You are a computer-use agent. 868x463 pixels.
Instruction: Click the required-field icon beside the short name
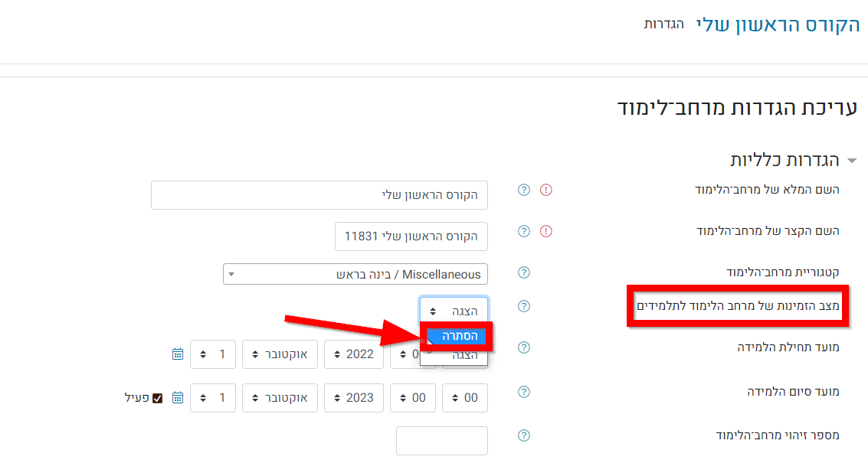click(x=545, y=231)
